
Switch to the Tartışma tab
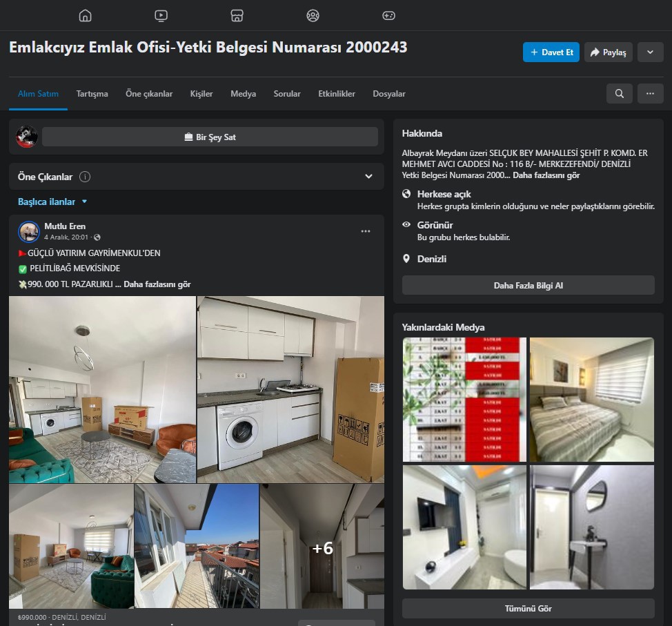coord(92,94)
